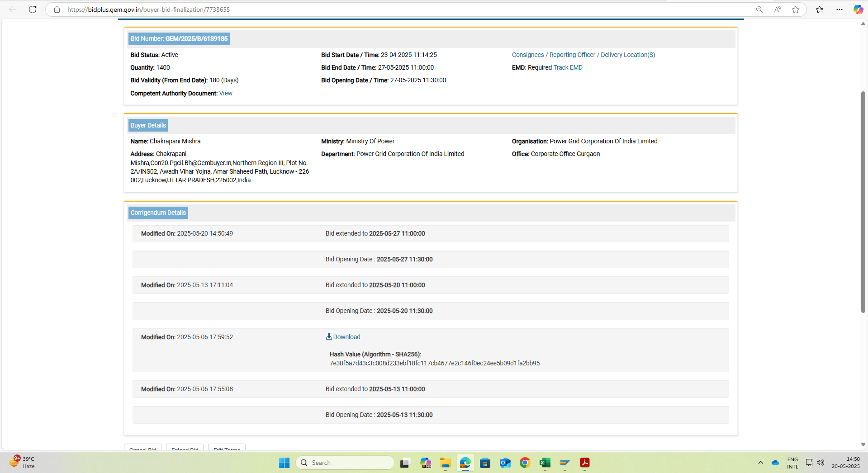This screenshot has width=868, height=473.
Task: Open the yellow-and-blue striped app on the taskbar
Action: pos(565,463)
